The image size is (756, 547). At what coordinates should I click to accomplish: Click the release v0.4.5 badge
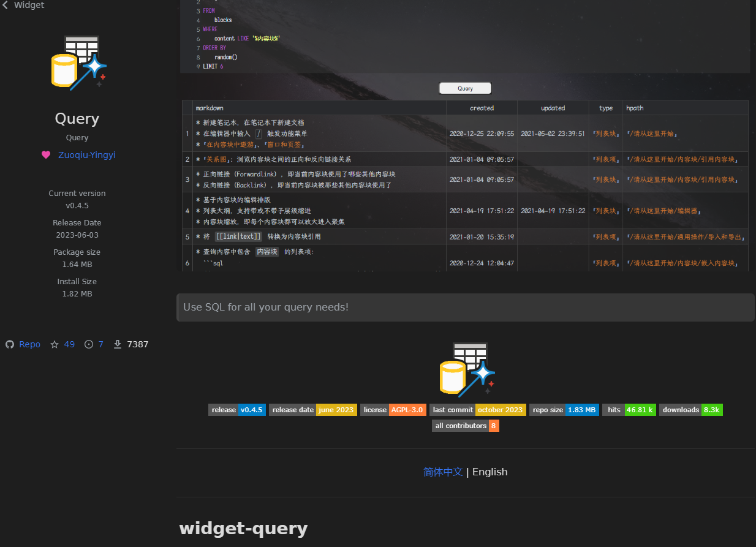coord(237,410)
